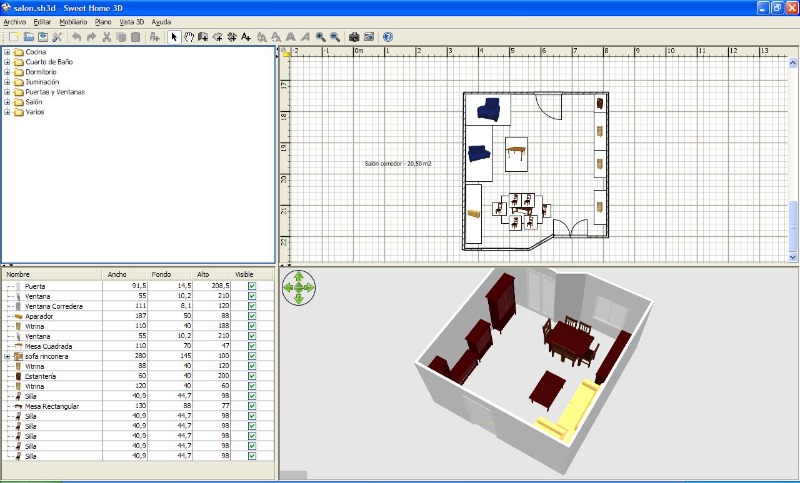Image resolution: width=800 pixels, height=483 pixels.
Task: Sort furniture by the Nombre column header
Action: [x=52, y=274]
